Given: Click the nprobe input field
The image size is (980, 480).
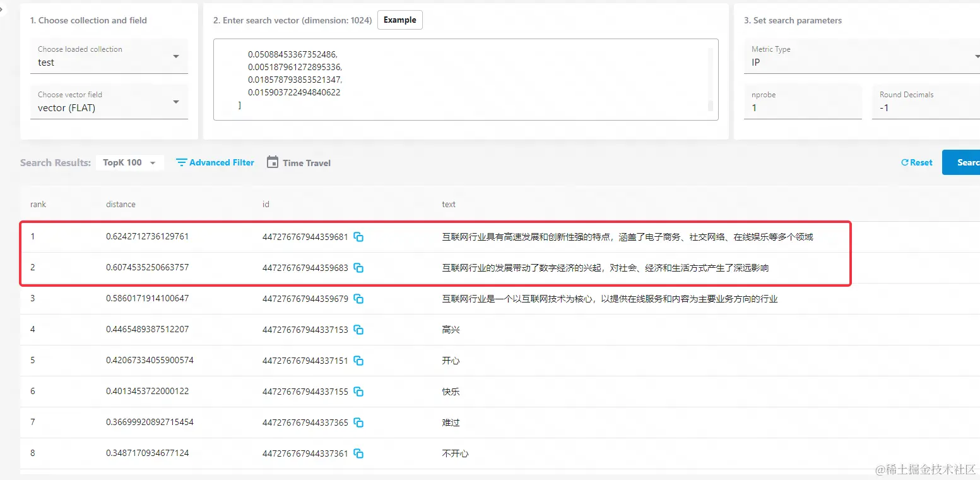Looking at the screenshot, I should pyautogui.click(x=803, y=102).
